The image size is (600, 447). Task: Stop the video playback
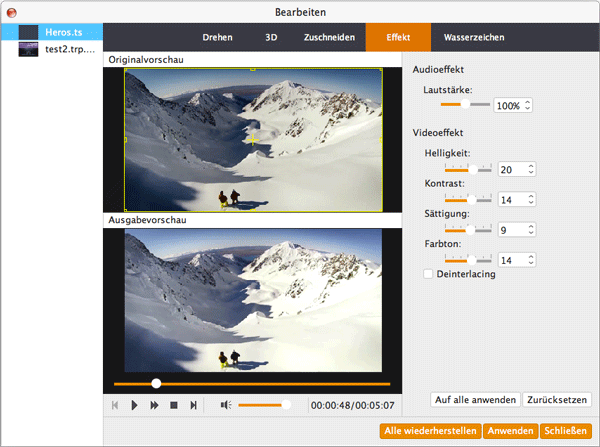click(173, 405)
